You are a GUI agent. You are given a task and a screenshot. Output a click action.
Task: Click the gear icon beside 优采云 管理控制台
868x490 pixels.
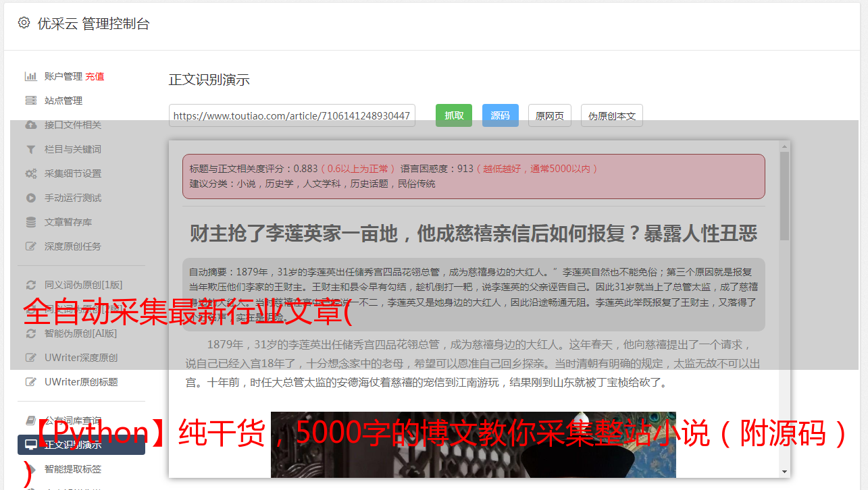pos(24,23)
